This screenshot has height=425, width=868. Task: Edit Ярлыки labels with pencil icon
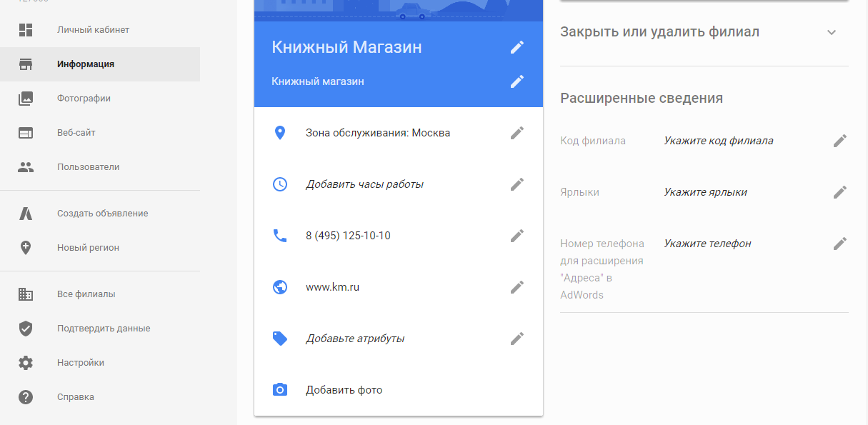[840, 192]
